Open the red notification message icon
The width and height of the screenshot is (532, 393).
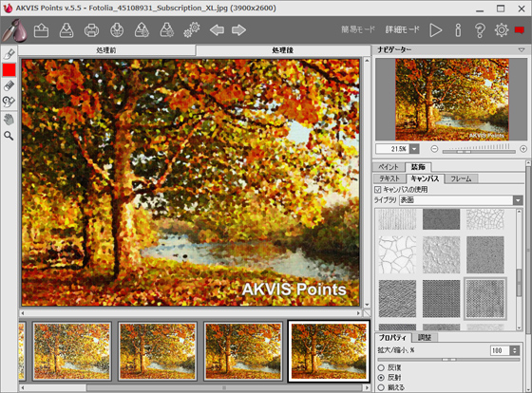click(520, 30)
